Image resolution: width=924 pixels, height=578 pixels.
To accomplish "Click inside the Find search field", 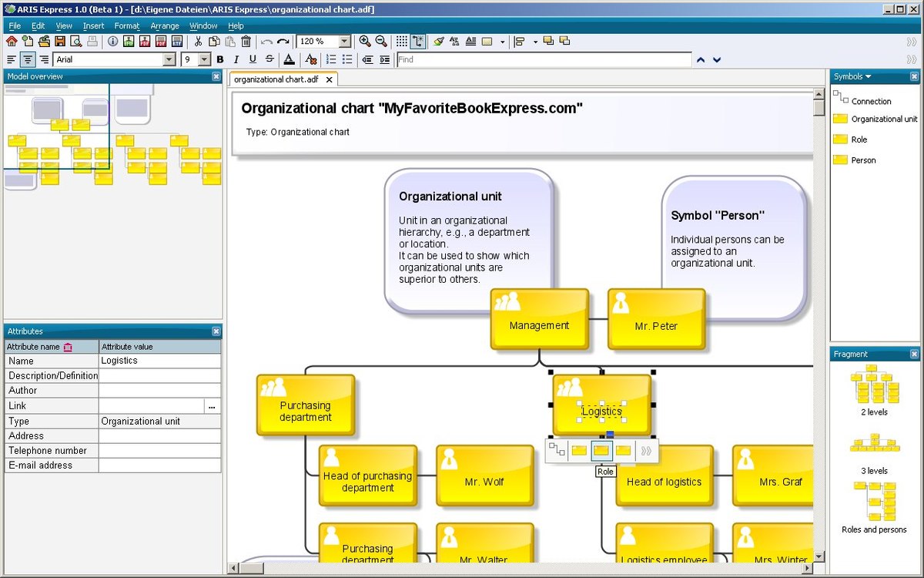I will [543, 59].
